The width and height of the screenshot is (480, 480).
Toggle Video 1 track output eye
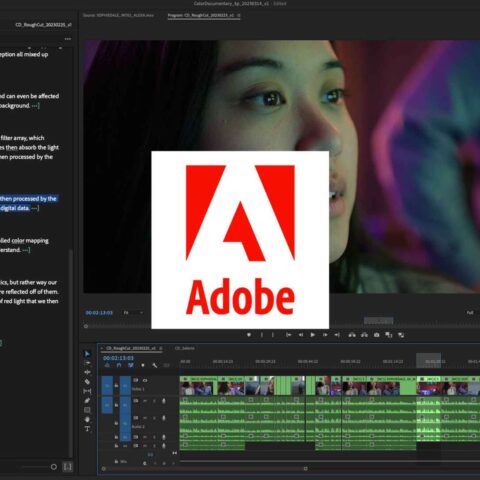click(x=145, y=380)
